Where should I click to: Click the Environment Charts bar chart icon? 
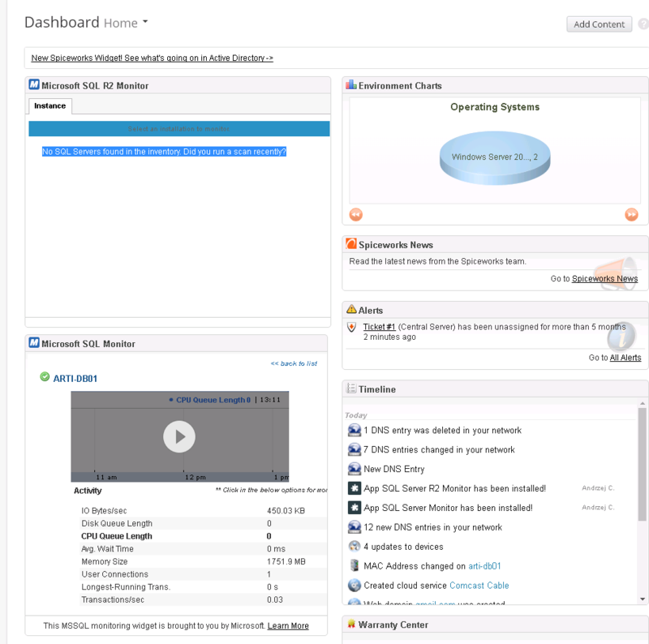(352, 84)
